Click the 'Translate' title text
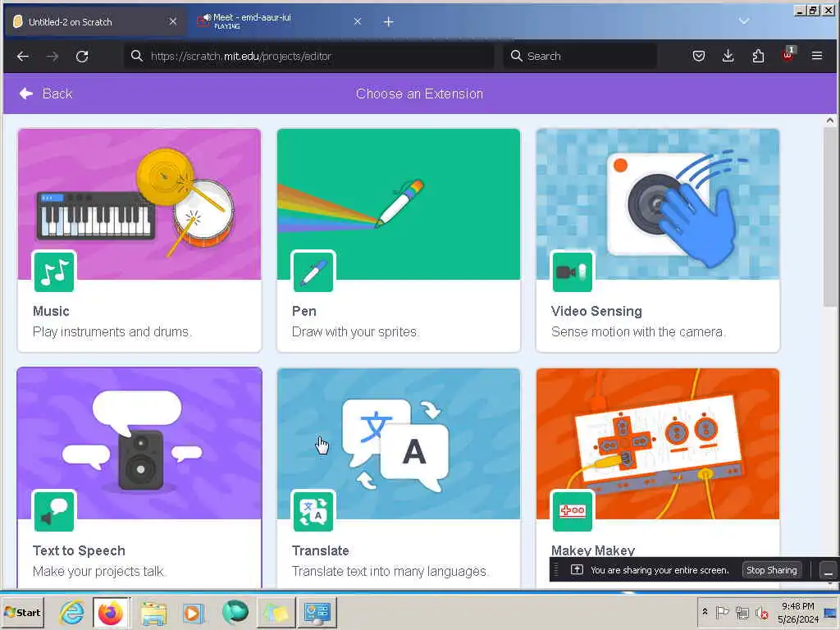840x630 pixels. tap(321, 550)
